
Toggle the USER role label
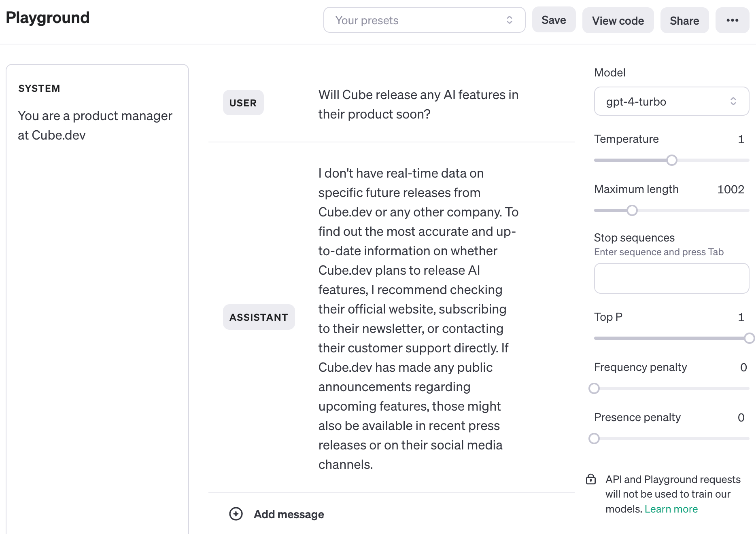243,103
